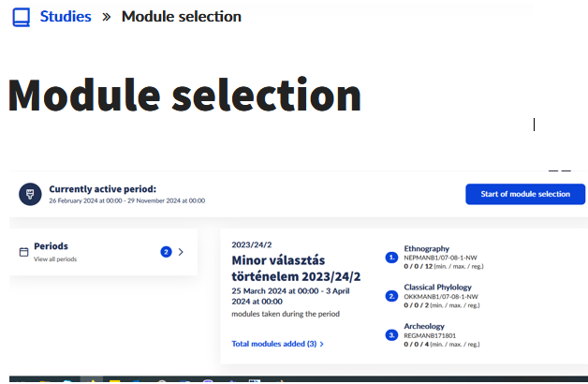Screen dimensions: 588x384
Task: Click the breadcrumb double-arrow separator
Action: tap(107, 17)
